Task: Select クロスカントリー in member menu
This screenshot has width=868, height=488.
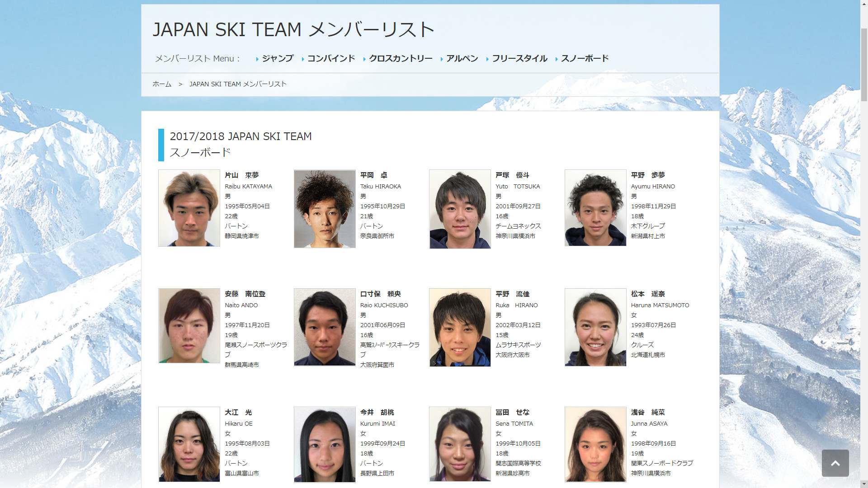Action: coord(400,58)
